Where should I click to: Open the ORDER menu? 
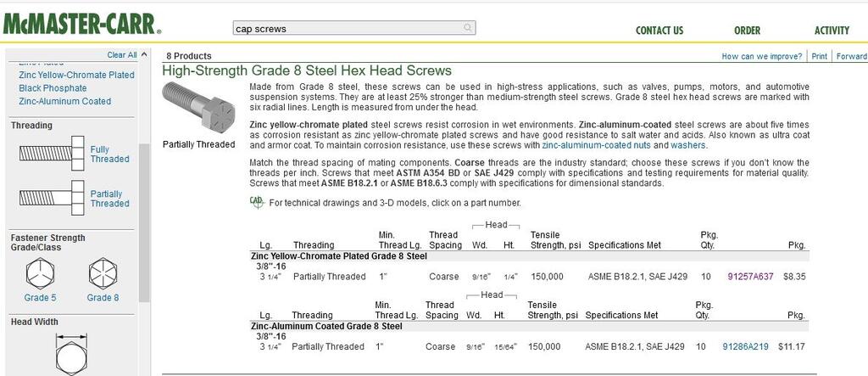747,31
